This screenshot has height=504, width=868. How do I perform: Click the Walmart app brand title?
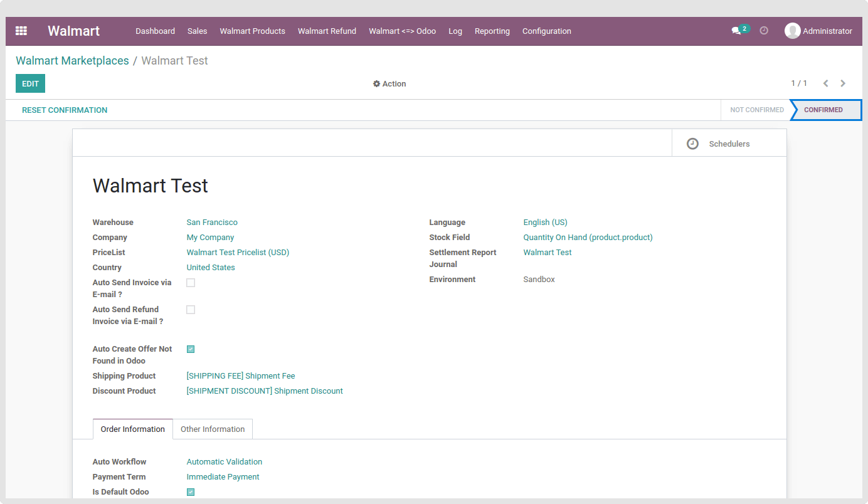point(73,31)
